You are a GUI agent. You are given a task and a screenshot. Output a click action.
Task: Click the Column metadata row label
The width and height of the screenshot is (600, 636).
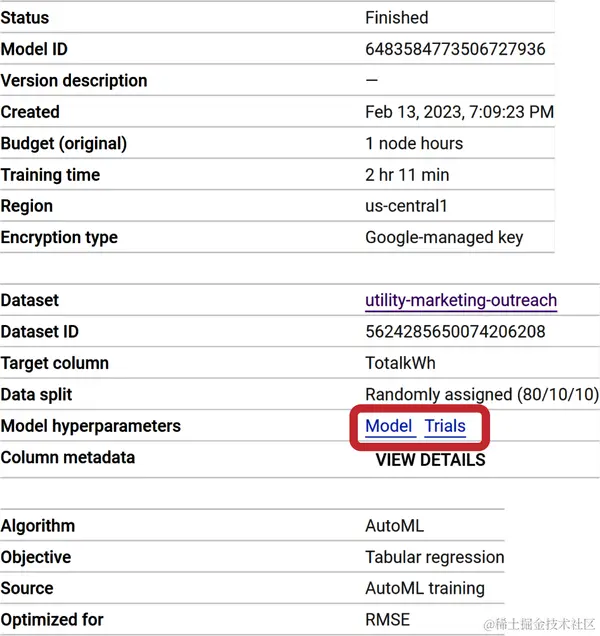[x=68, y=458]
